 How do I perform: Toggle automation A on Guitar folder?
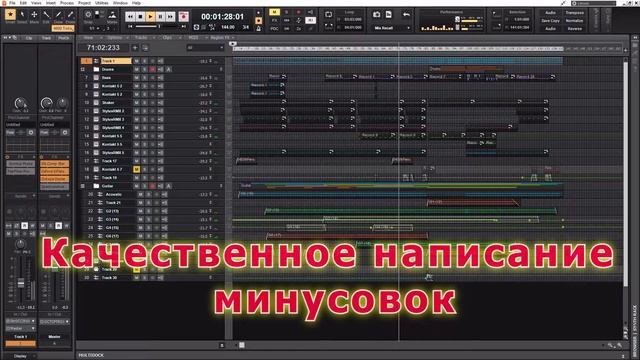[x=168, y=186]
